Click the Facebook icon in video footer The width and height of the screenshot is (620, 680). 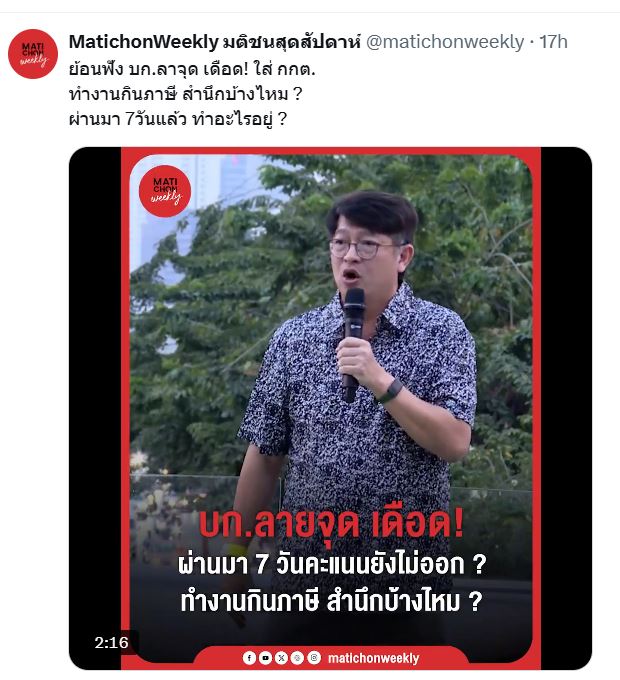point(249,658)
